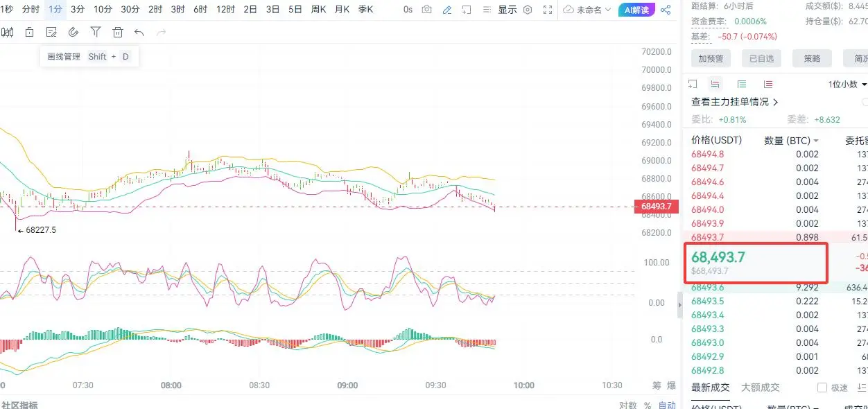Switch chart scale to 对数
Viewport: 868px width, 409px height.
click(x=627, y=406)
